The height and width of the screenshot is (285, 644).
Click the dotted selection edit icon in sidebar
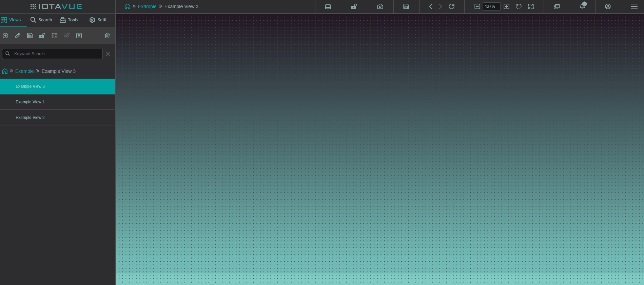66,36
